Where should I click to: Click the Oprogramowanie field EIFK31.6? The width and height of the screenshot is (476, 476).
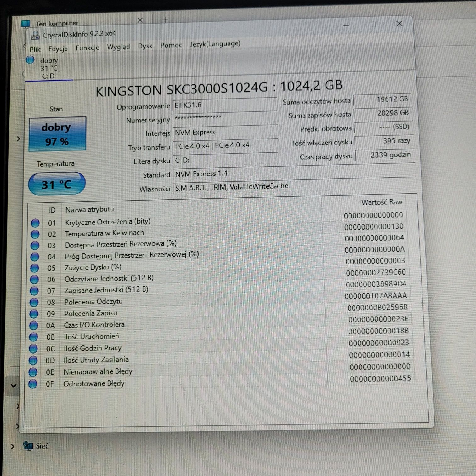point(225,105)
